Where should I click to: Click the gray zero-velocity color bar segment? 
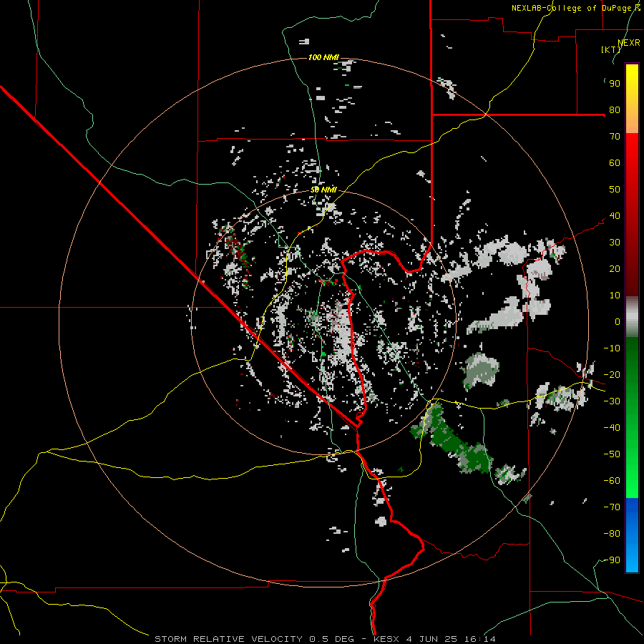click(632, 317)
